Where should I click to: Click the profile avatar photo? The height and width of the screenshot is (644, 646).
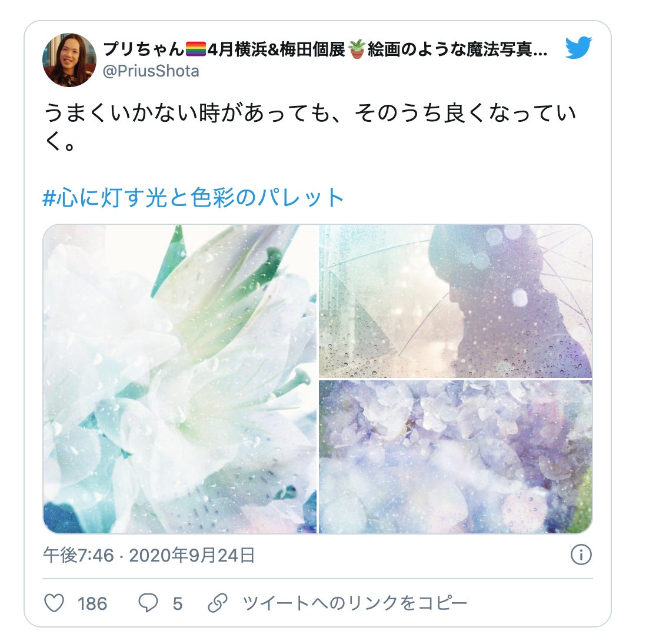tap(69, 60)
